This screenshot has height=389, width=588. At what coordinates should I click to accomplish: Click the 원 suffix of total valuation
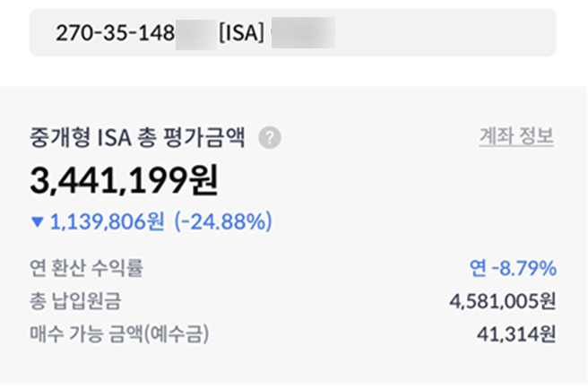pos(204,181)
